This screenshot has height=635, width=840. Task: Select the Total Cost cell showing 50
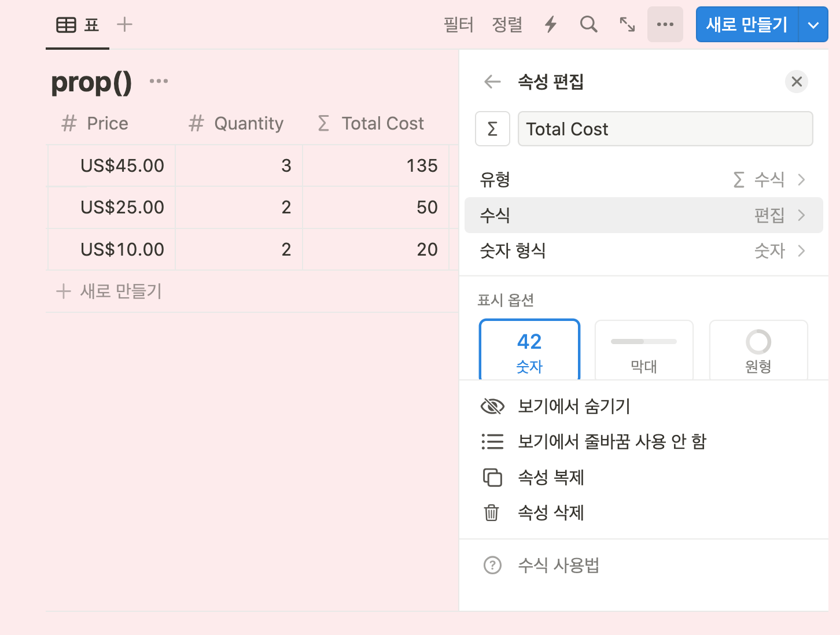(376, 207)
